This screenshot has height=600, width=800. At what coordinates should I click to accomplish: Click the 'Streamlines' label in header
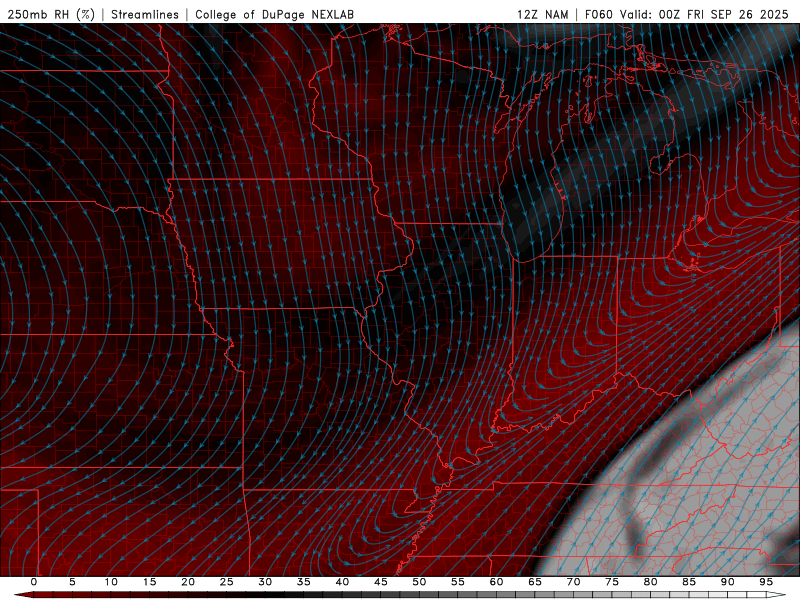tap(145, 14)
